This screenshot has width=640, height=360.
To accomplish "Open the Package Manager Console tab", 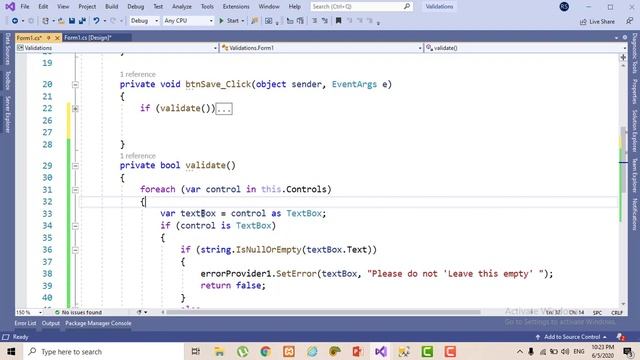I will [98, 323].
